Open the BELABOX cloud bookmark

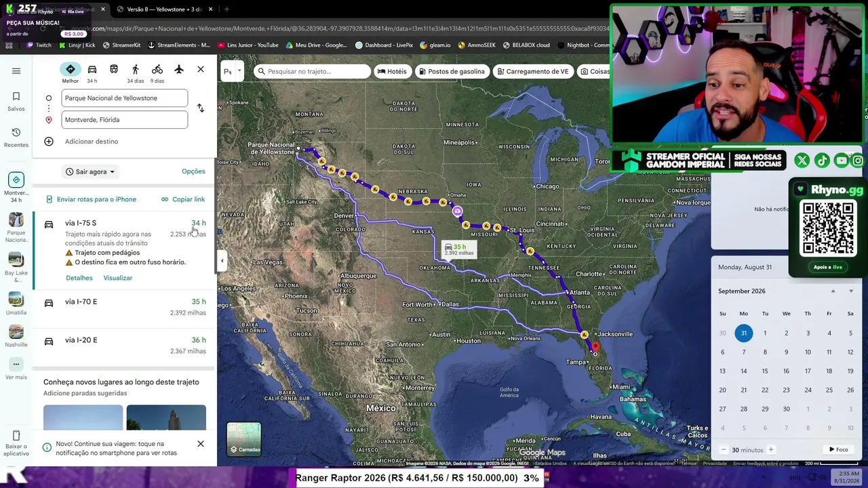pos(526,45)
